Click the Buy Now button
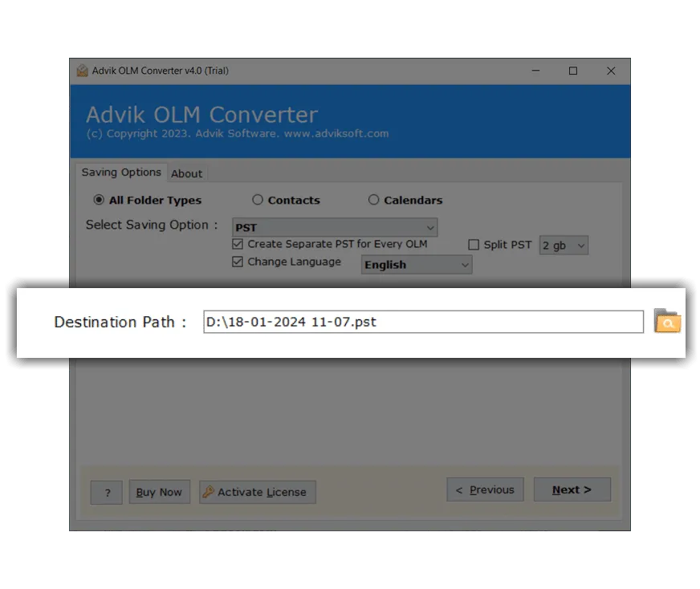 coord(160,492)
